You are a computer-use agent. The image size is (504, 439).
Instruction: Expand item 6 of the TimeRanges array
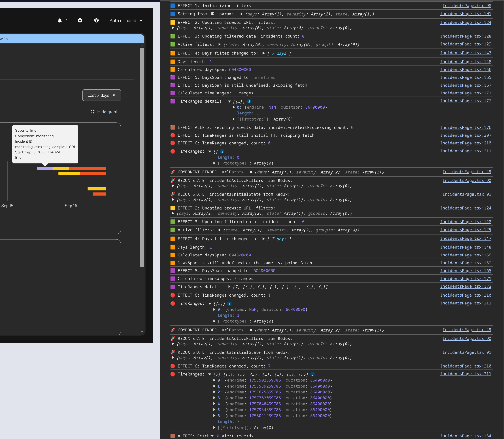214,416
